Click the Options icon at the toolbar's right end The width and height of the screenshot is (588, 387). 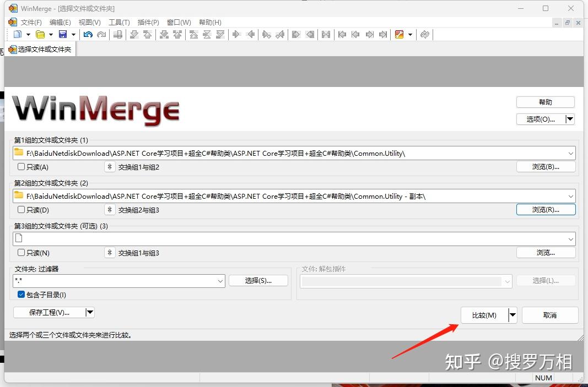[399, 34]
